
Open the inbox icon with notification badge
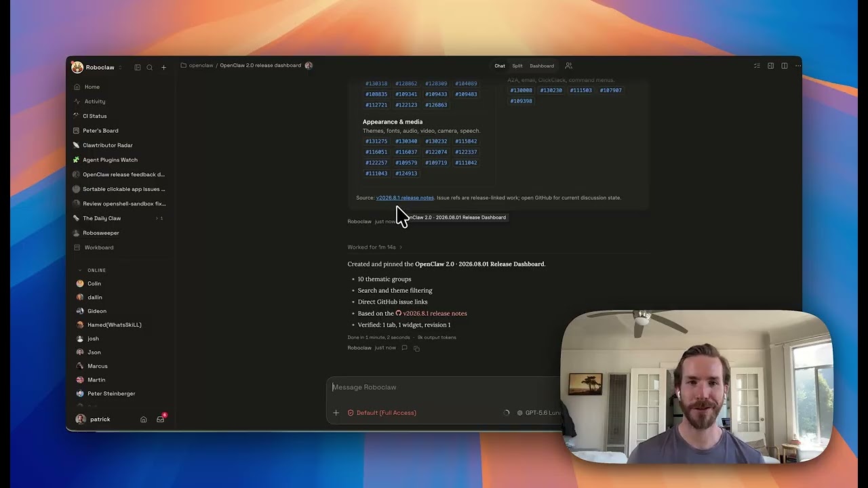160,419
